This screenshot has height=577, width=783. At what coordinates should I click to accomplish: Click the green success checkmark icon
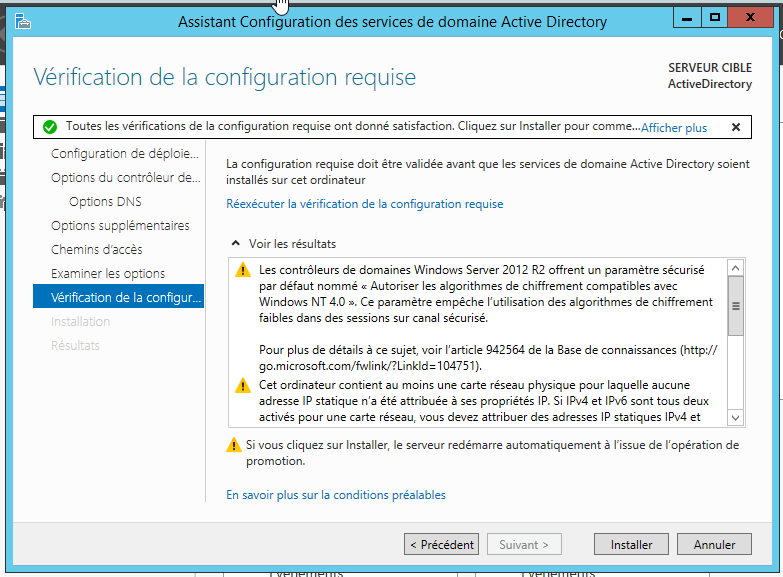(50, 127)
